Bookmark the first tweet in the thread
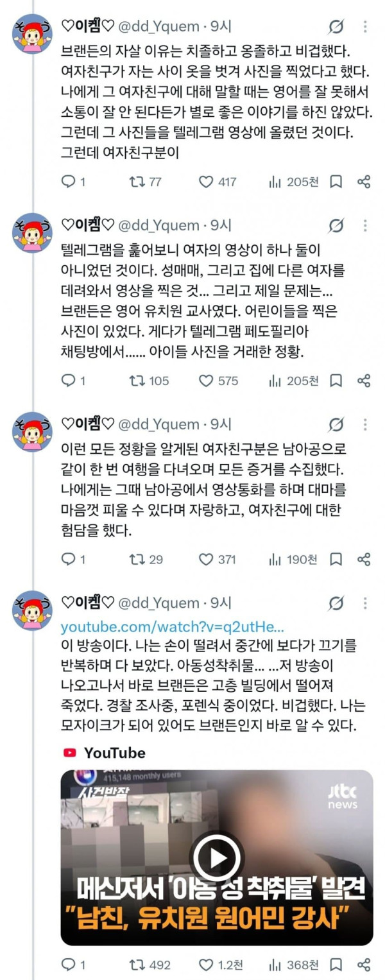Image resolution: width=385 pixels, height=980 pixels. point(336,182)
